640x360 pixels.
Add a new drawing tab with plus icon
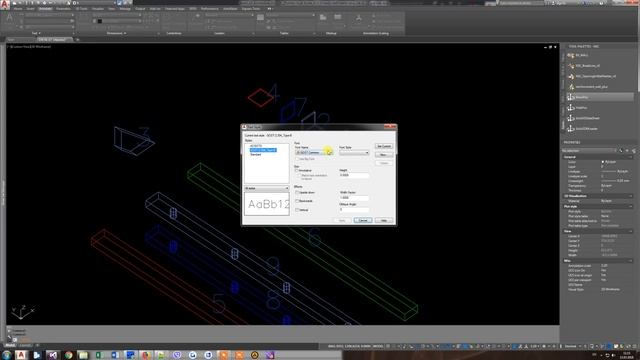coord(78,40)
